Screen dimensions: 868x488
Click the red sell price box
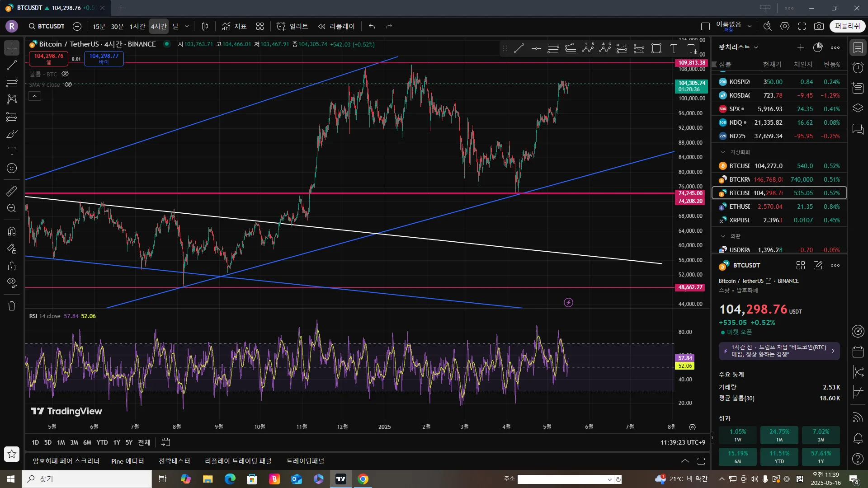point(49,58)
